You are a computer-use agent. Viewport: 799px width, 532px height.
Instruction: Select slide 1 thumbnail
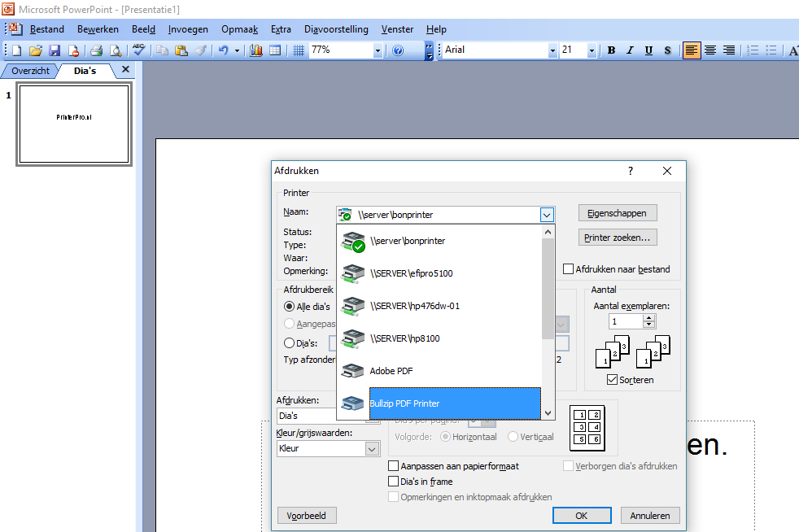[74, 124]
